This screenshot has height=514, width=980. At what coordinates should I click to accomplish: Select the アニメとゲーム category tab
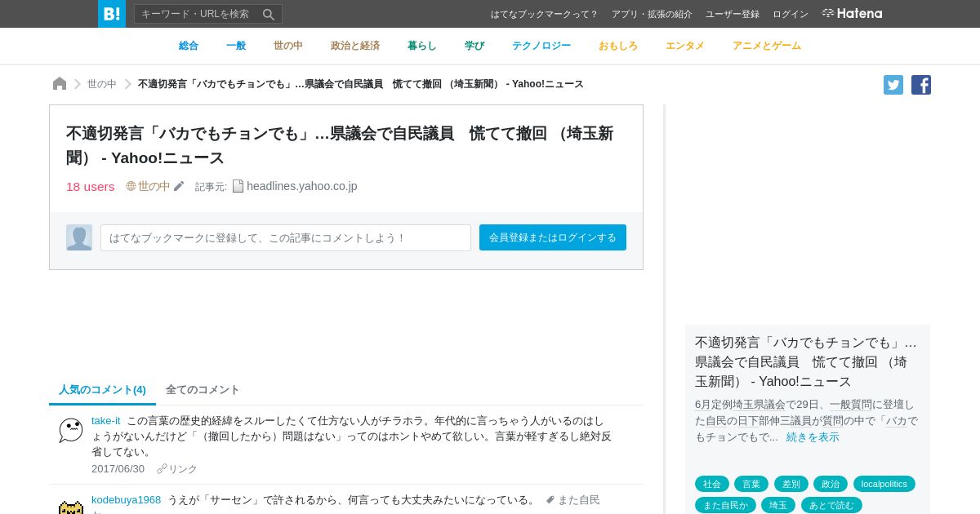[x=767, y=46]
